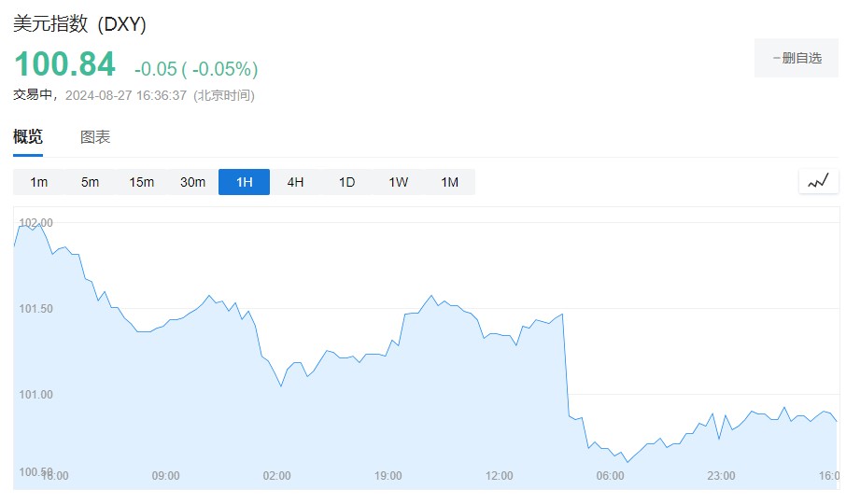846x504 pixels.
Task: Click the 101.50 price axis label
Action: pyautogui.click(x=36, y=309)
